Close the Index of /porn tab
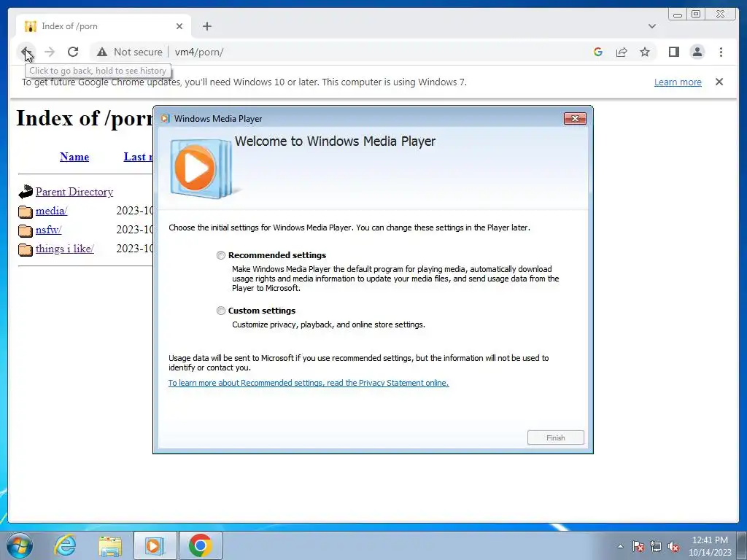The height and width of the screenshot is (560, 747). click(x=179, y=26)
